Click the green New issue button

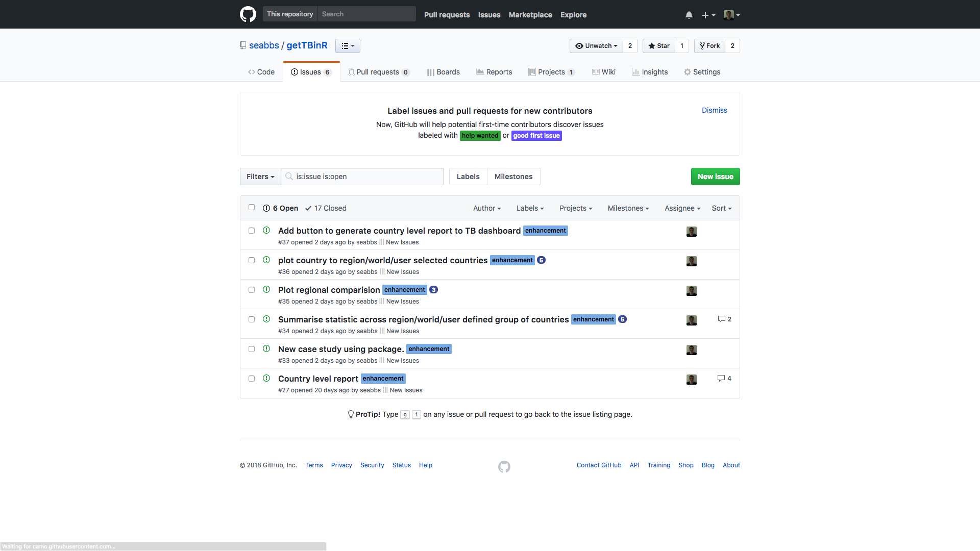coord(716,177)
